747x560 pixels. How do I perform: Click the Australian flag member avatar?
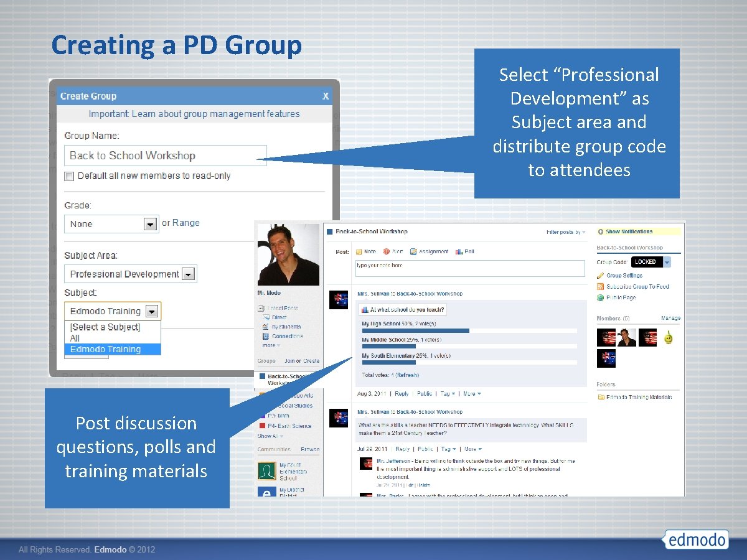pos(606,359)
